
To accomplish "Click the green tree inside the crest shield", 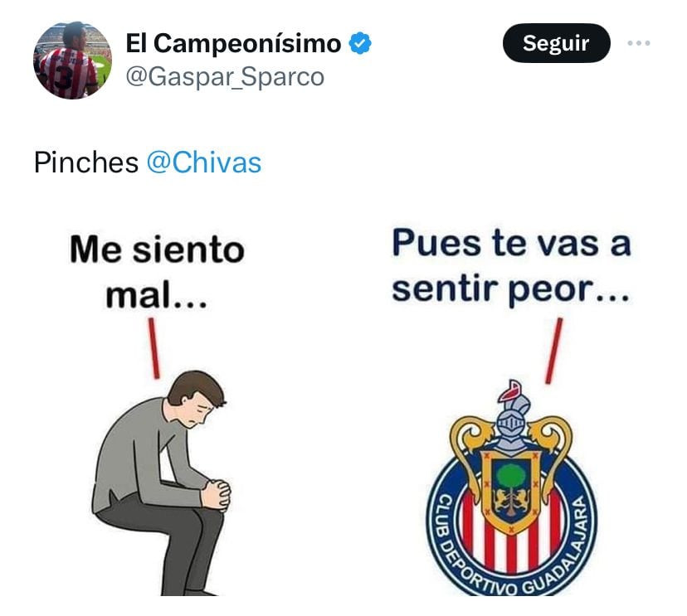I will [x=511, y=478].
